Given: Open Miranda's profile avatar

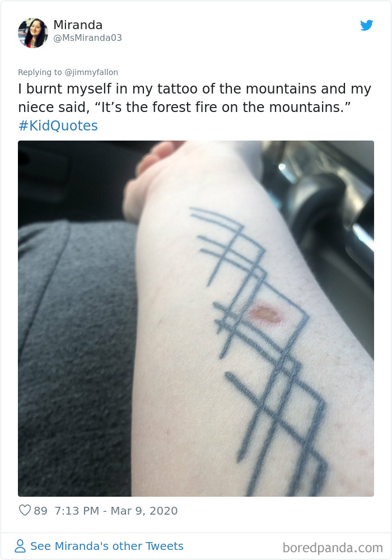Looking at the screenshot, I should 33,33.
